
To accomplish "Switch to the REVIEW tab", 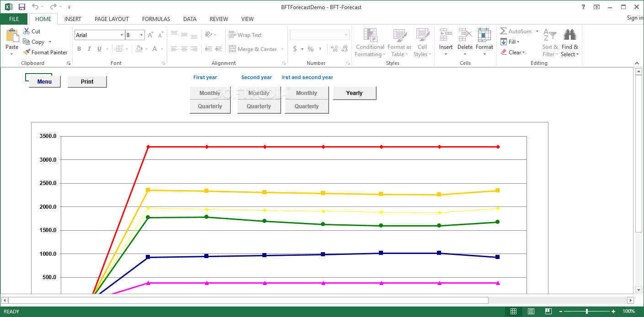I will point(219,19).
